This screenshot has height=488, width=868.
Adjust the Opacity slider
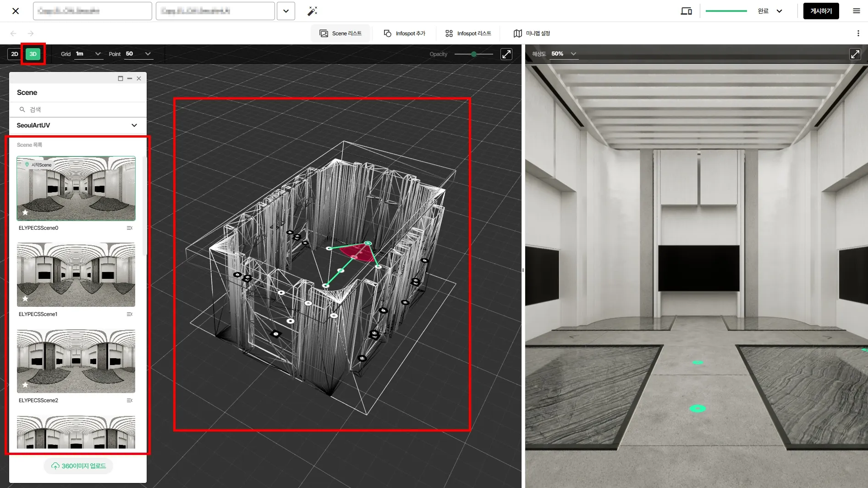pos(474,54)
